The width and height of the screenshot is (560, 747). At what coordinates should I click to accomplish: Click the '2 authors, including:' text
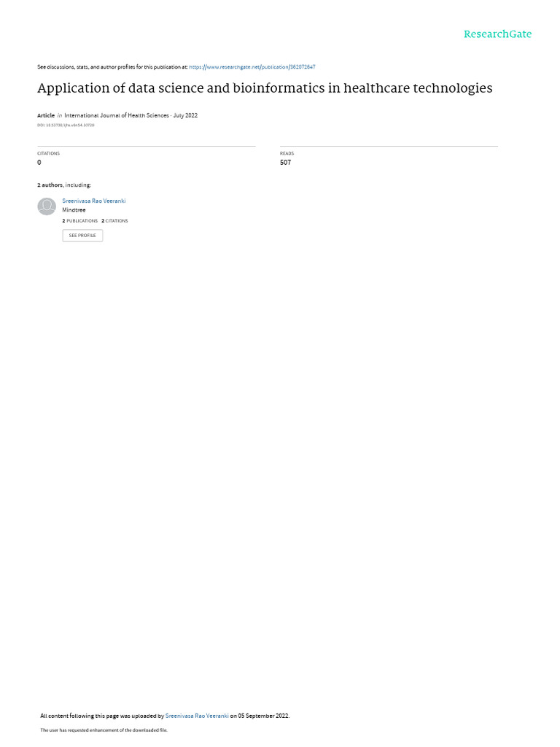pyautogui.click(x=64, y=185)
